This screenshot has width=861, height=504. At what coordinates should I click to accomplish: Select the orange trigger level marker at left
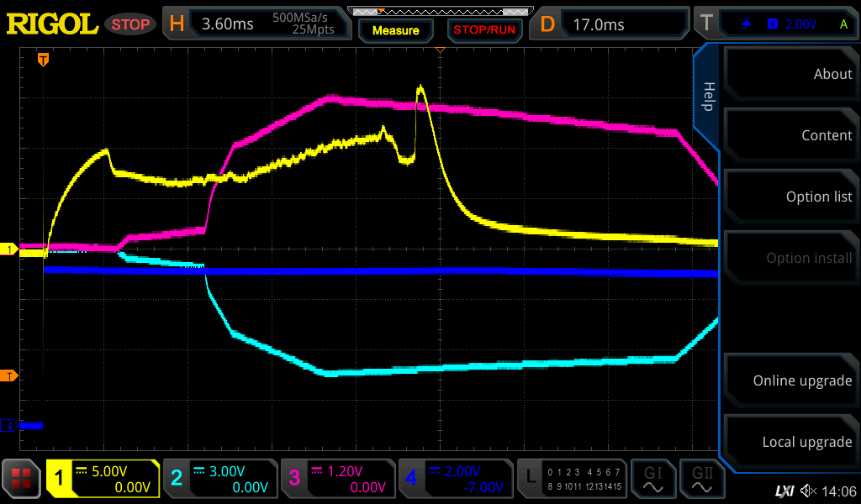pos(8,375)
